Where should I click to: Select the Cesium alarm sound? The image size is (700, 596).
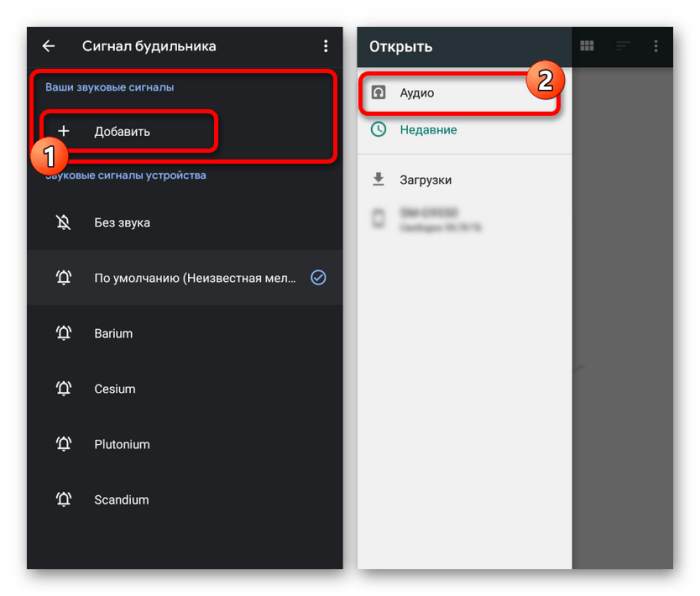115,389
